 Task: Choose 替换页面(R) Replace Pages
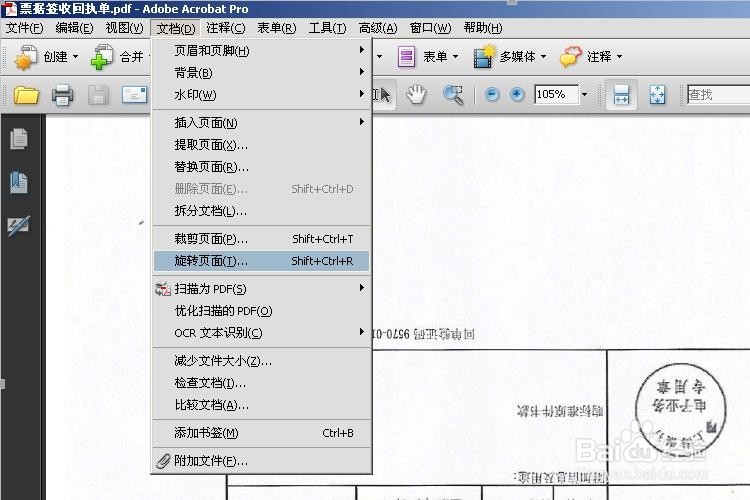261,167
